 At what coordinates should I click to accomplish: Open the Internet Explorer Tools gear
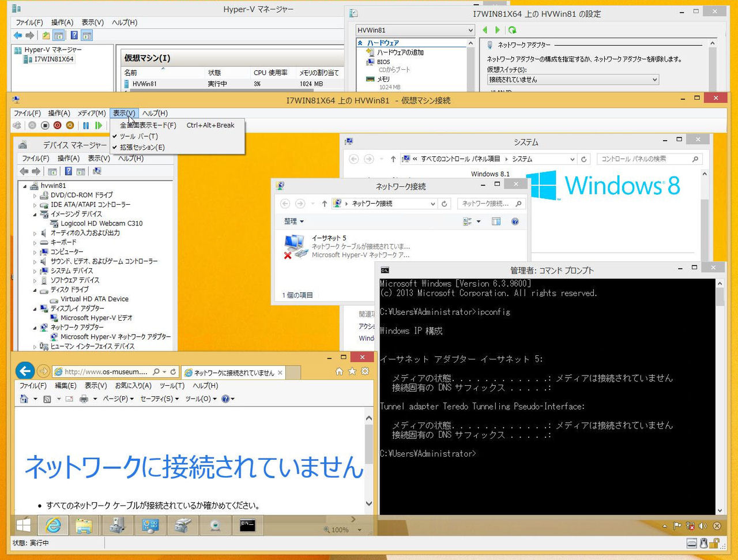[x=364, y=371]
